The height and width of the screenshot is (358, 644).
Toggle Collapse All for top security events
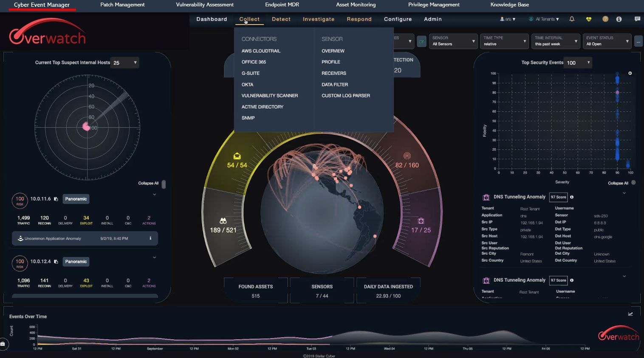point(633,183)
